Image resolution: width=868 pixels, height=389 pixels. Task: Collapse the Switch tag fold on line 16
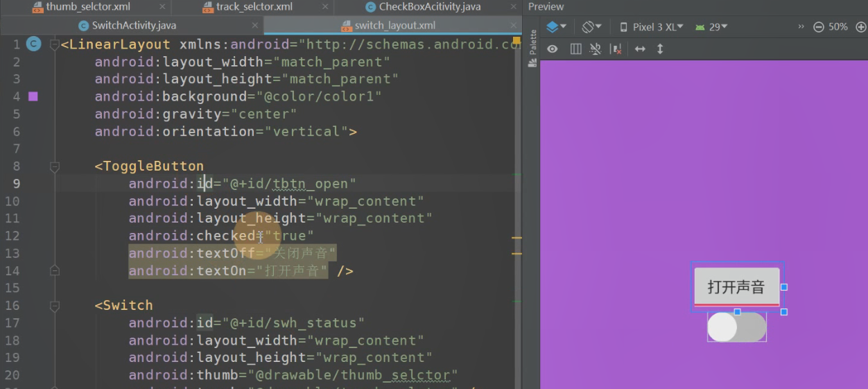click(x=55, y=305)
